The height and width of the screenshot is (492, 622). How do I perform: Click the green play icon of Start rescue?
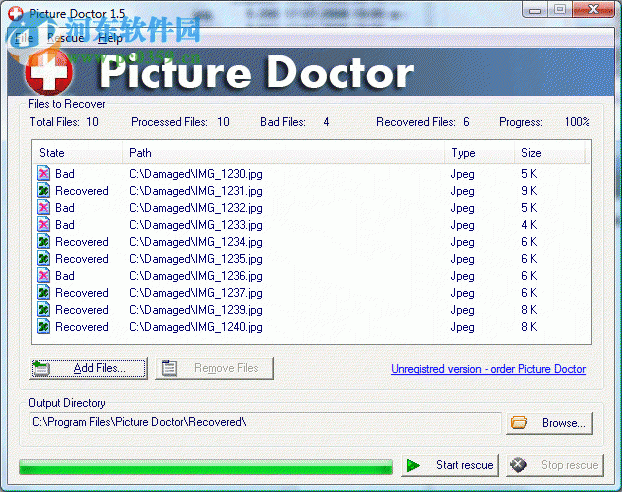point(413,465)
